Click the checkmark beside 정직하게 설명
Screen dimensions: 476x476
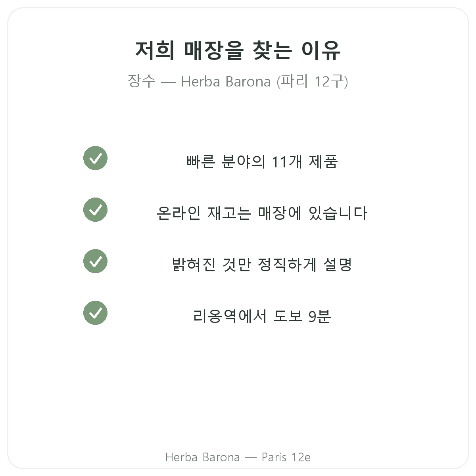point(95,261)
